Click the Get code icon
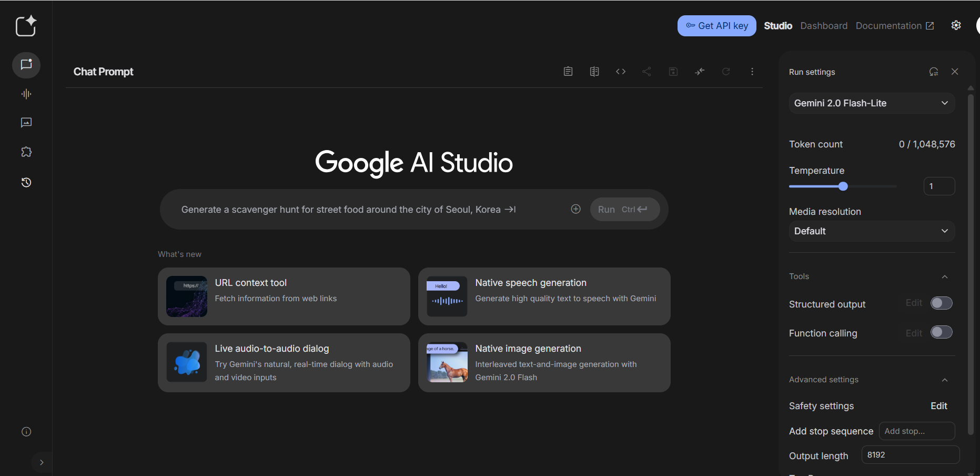Screen dimensions: 980x476 621,72
